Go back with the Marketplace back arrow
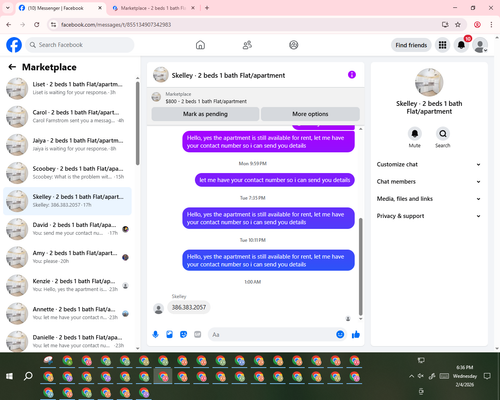 [x=12, y=67]
